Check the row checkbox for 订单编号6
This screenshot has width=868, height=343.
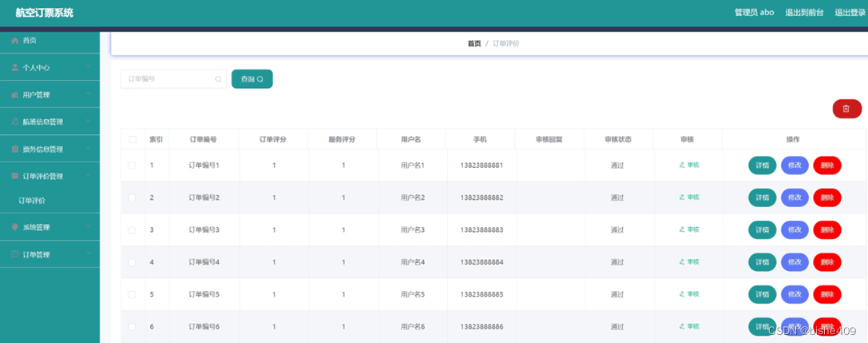coord(132,327)
